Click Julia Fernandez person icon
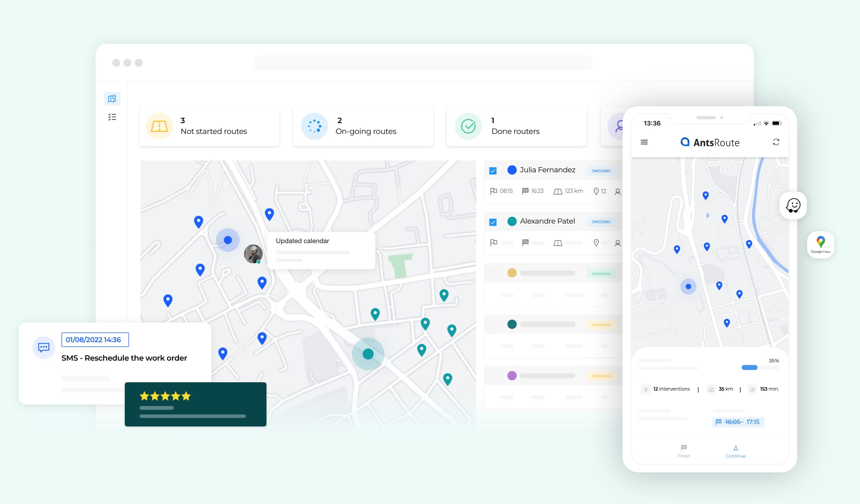Screen dimensions: 860x504 point(618,191)
